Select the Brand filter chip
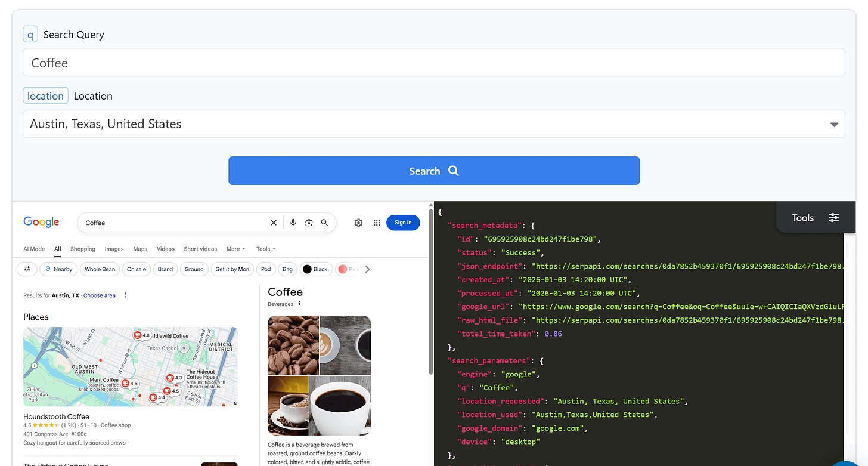This screenshot has height=466, width=868. pyautogui.click(x=165, y=269)
